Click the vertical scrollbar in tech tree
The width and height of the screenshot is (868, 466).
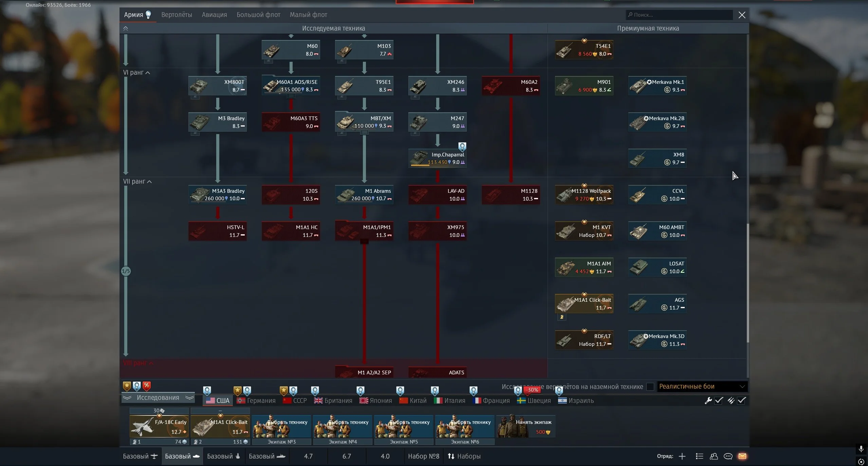[747, 283]
